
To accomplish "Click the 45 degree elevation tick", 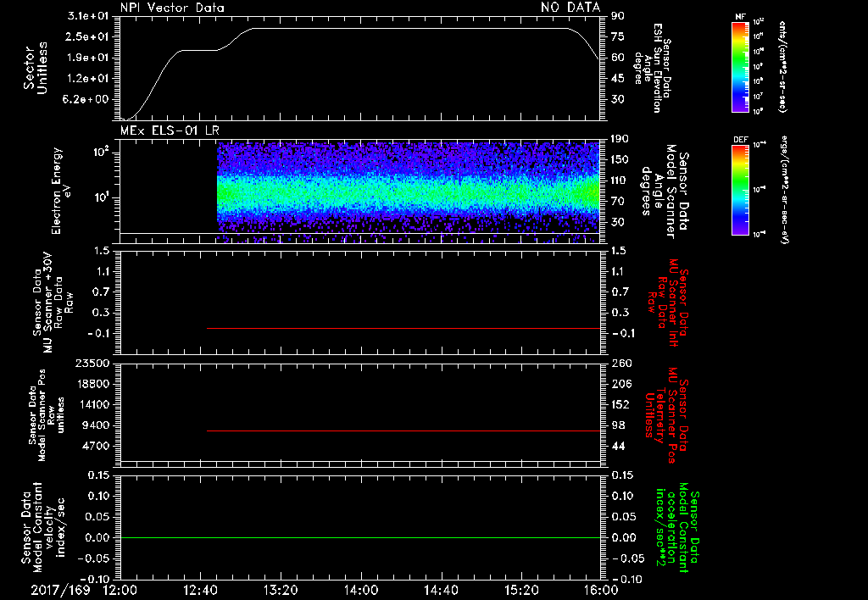I will pyautogui.click(x=618, y=79).
